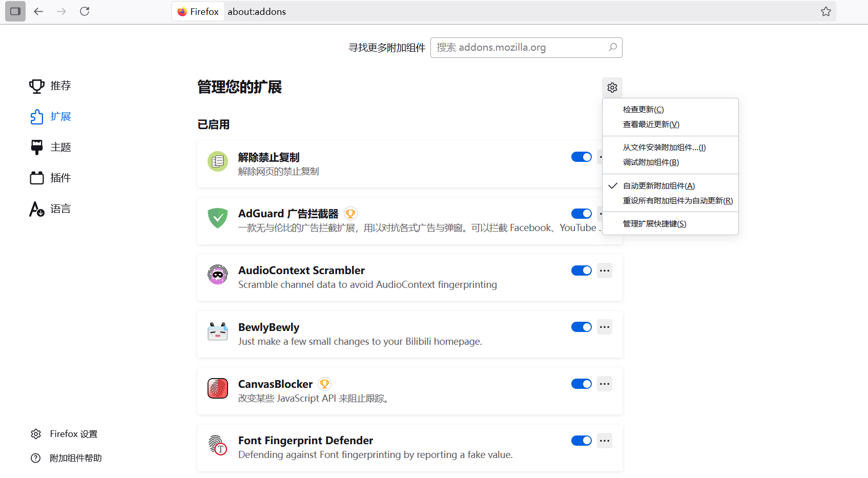Click the tools gear above the menu
This screenshot has width=868, height=478.
click(612, 87)
